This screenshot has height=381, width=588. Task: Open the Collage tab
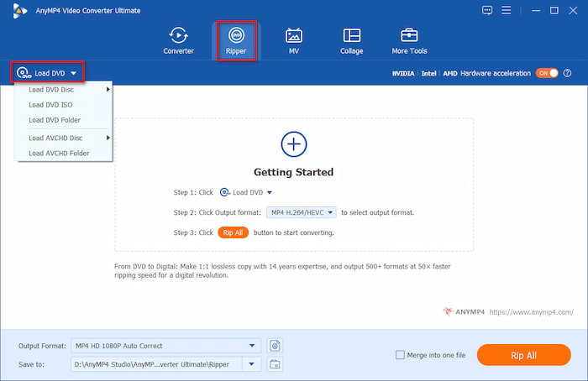tap(351, 41)
